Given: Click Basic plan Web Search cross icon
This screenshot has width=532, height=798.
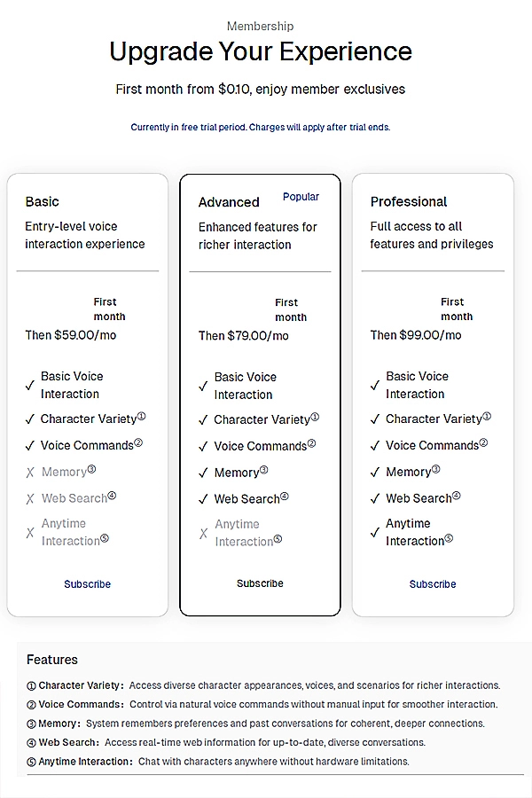Looking at the screenshot, I should (30, 499).
